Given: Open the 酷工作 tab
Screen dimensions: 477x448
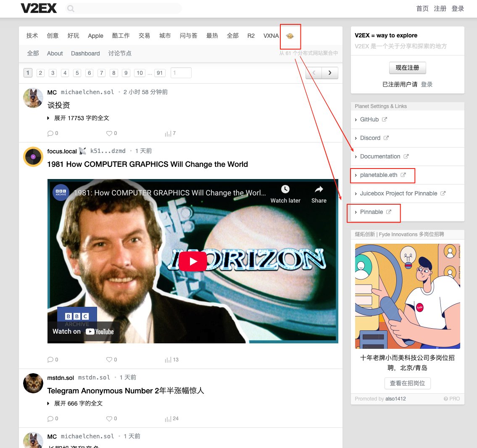Looking at the screenshot, I should pos(121,36).
